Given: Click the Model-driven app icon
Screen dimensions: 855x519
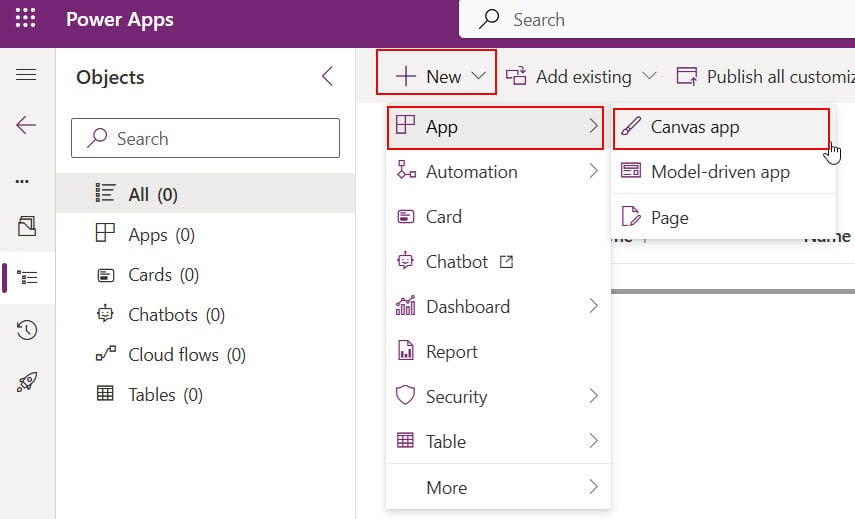Looking at the screenshot, I should (631, 171).
